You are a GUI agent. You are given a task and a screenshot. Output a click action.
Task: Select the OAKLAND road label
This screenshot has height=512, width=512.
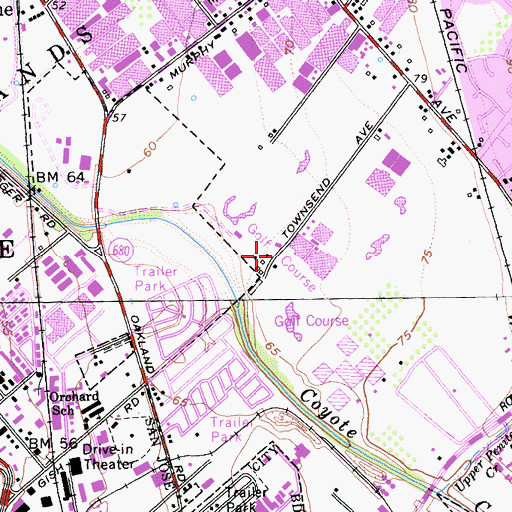point(143,344)
